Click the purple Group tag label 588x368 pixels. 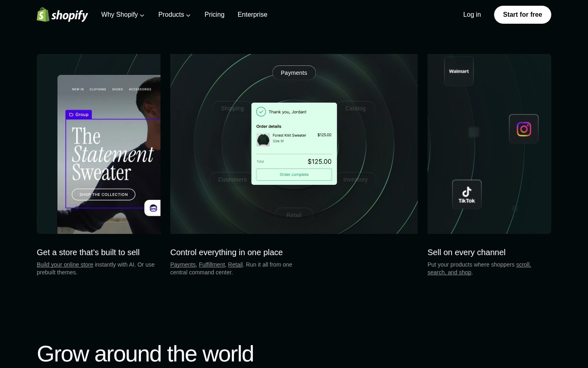pos(79,114)
